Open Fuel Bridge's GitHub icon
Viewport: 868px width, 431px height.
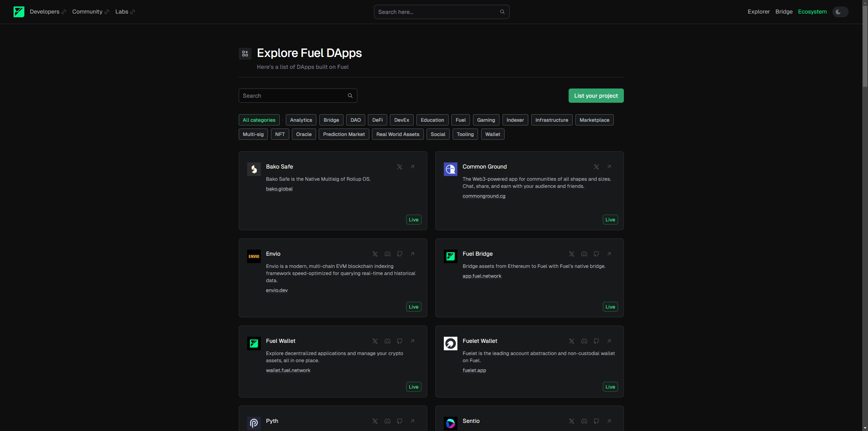coord(596,254)
